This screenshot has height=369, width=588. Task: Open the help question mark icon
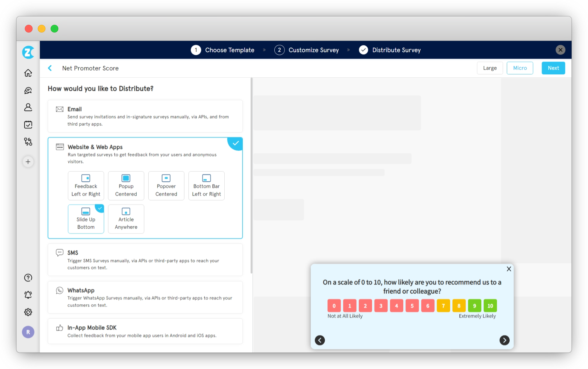pos(28,278)
